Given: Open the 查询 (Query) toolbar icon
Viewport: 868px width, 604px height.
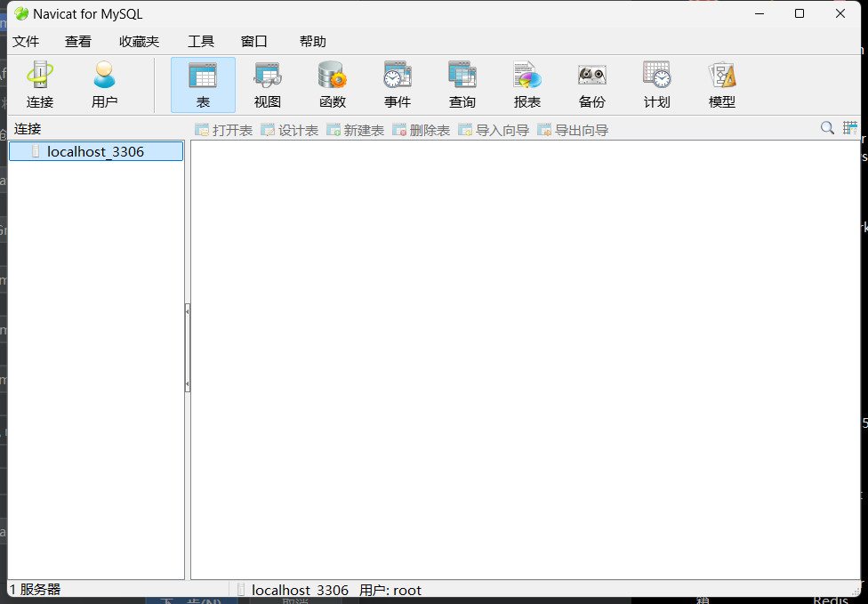Looking at the screenshot, I should coord(462,85).
